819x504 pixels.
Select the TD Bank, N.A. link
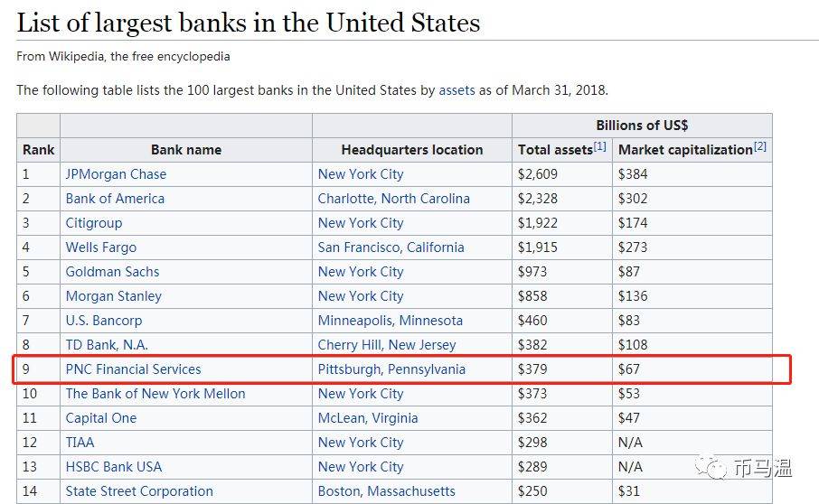pyautogui.click(x=107, y=345)
